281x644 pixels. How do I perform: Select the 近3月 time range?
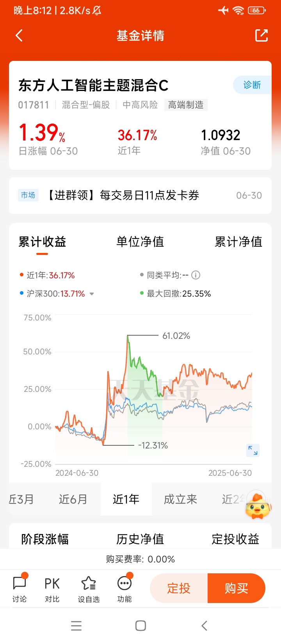coord(21,499)
